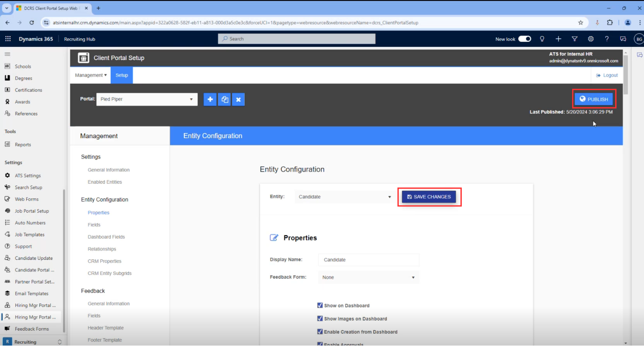
Task: Open the CRM Entity Subgrids link
Action: [x=110, y=273]
